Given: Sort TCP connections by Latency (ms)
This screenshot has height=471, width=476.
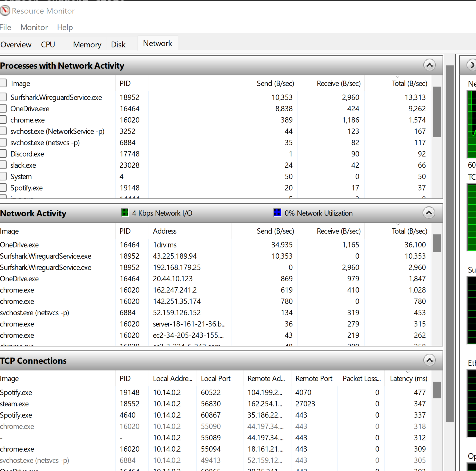Looking at the screenshot, I should coord(408,378).
